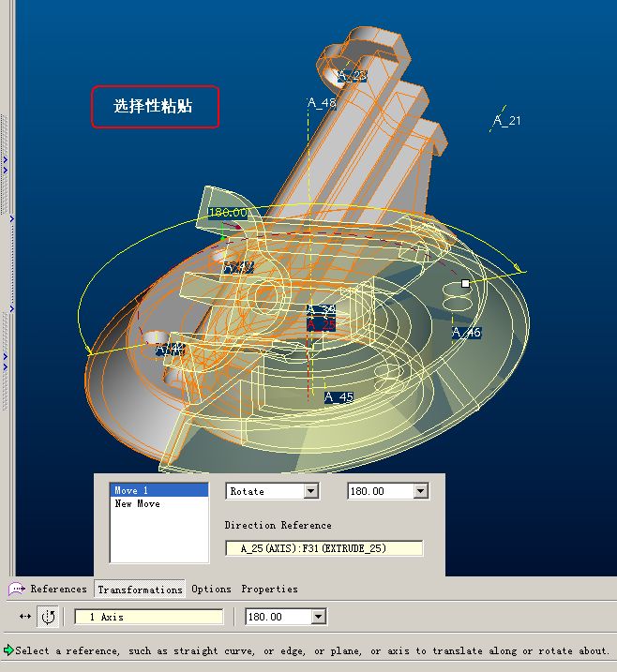617x672 pixels.
Task: Click the 180.00 dimension label on the model
Action: point(228,213)
